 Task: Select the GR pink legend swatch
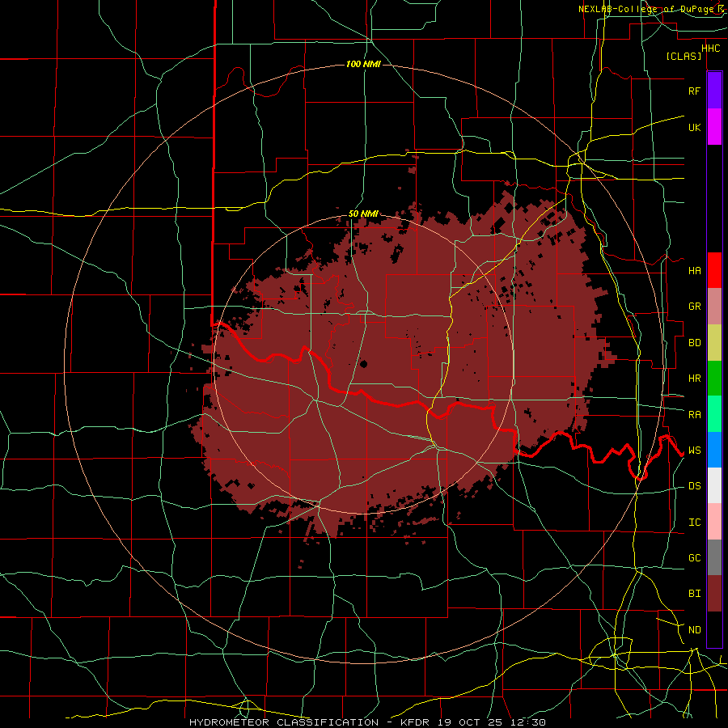[x=714, y=307]
